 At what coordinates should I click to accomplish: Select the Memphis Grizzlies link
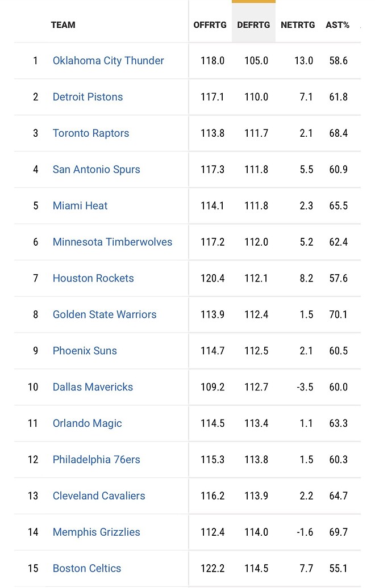coord(96,532)
